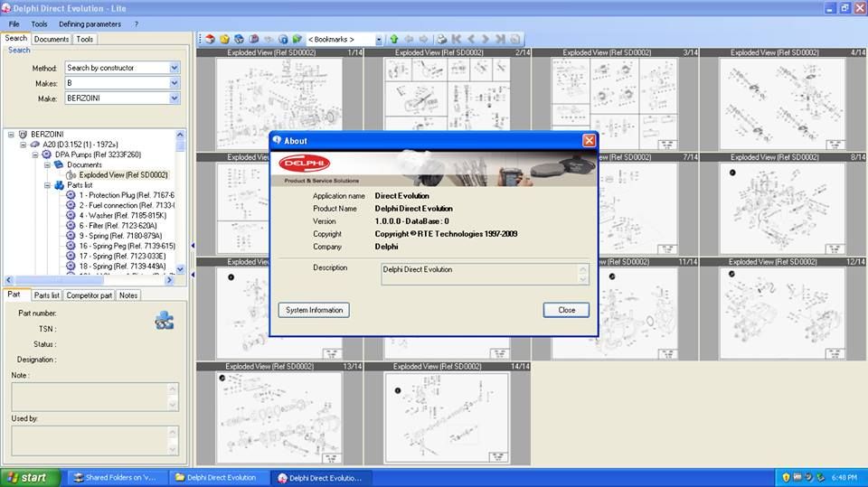Click the greyed icon after last-page arrow
This screenshot has width=868, height=487.
515,39
